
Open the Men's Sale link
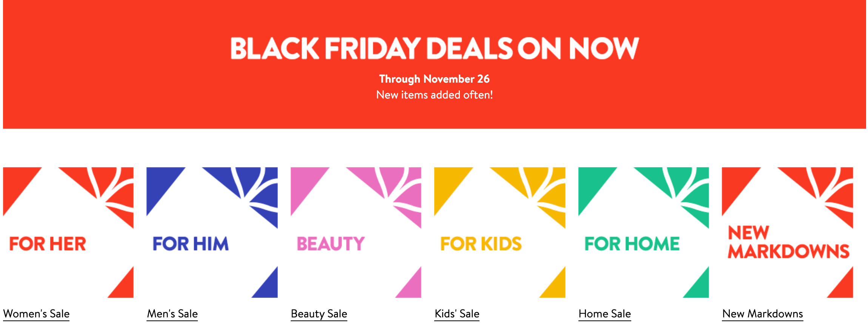(x=172, y=313)
